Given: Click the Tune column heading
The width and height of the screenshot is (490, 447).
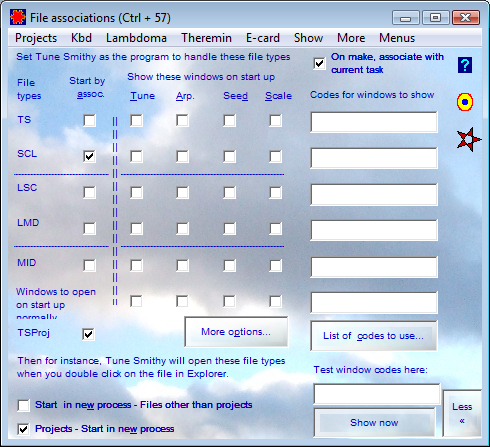Looking at the screenshot, I should [x=143, y=96].
